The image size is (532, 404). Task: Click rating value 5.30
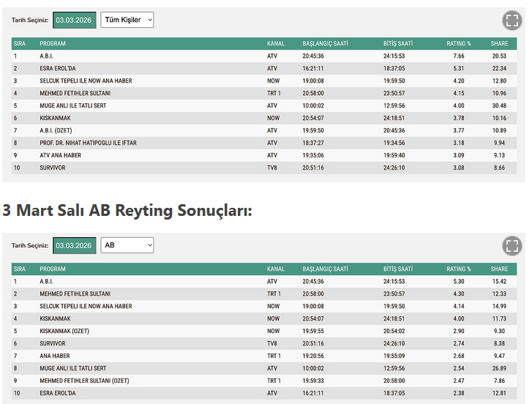tap(459, 282)
